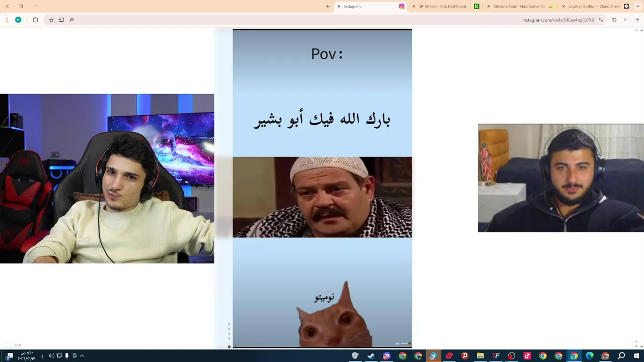Open the taskbar clock and date

point(27,356)
